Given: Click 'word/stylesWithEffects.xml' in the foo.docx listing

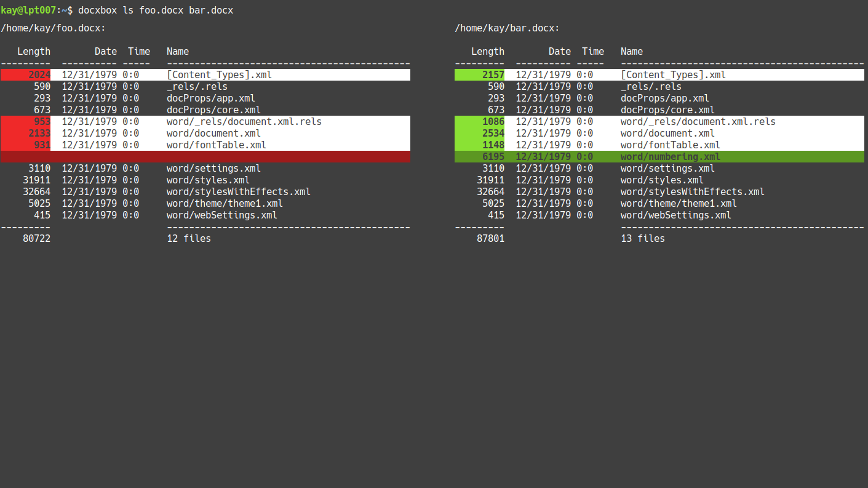Looking at the screenshot, I should (239, 192).
